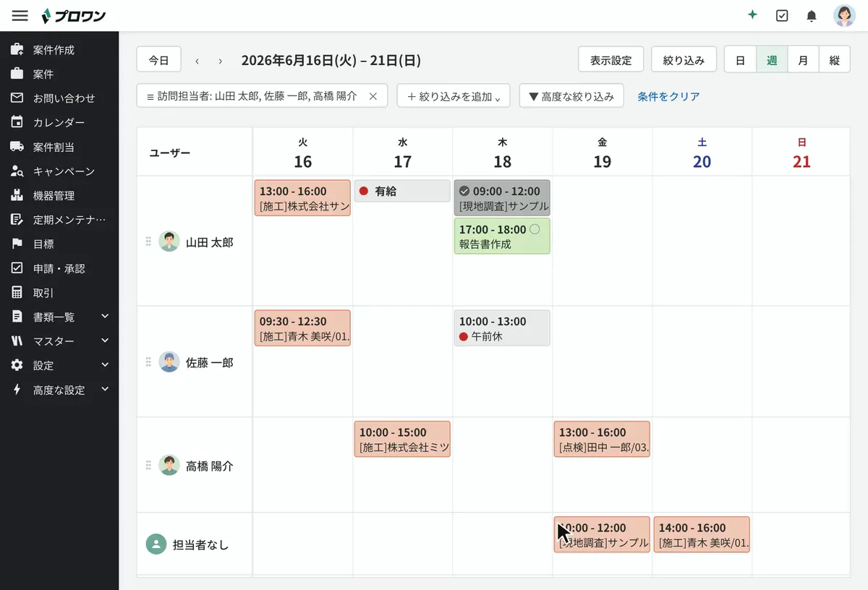Select date header 火 16
This screenshot has width=868, height=590.
(302, 153)
